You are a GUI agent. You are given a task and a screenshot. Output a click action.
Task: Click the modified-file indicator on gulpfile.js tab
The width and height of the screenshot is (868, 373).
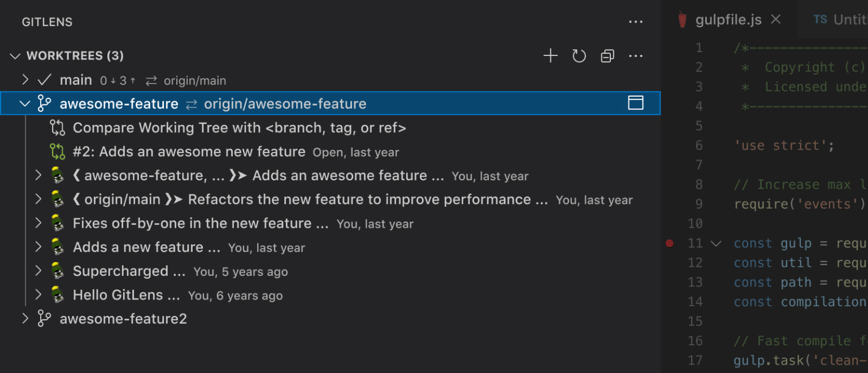click(x=683, y=19)
